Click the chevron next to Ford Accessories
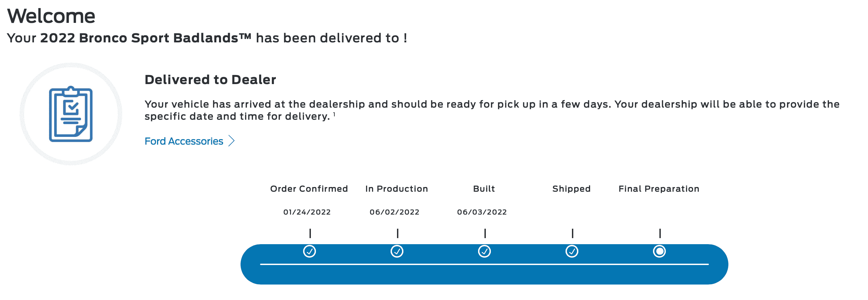 232,141
